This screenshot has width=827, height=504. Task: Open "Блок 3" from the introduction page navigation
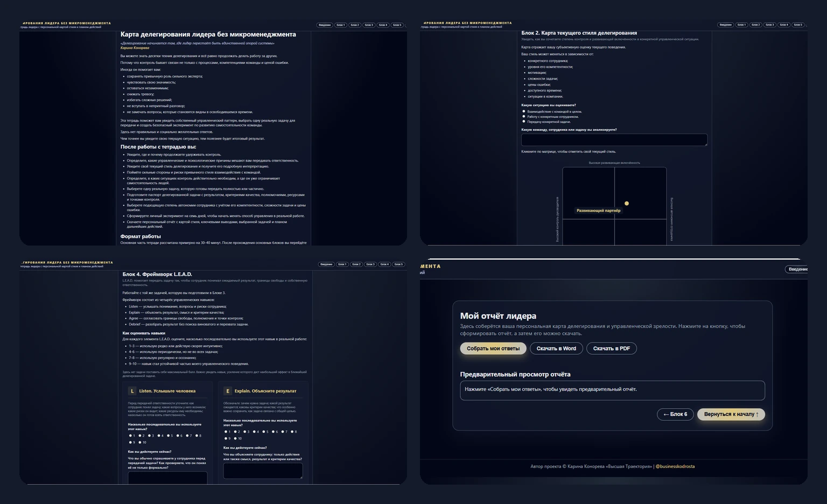coord(369,25)
